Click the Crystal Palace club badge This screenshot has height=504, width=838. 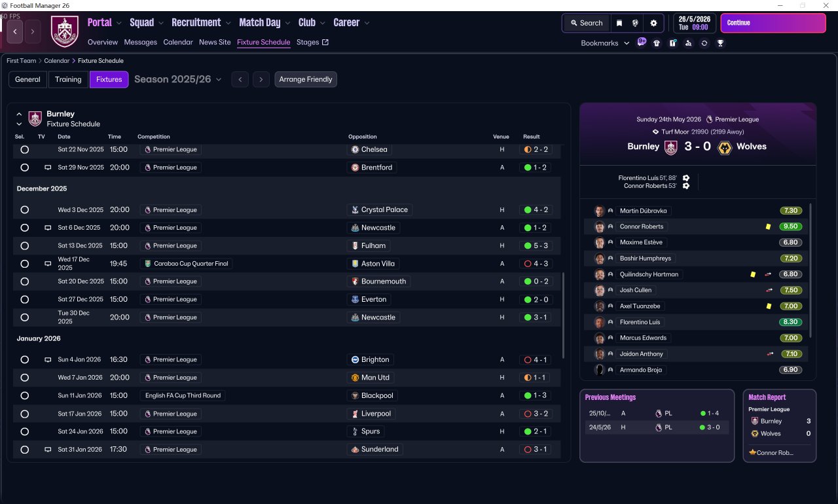tap(355, 210)
